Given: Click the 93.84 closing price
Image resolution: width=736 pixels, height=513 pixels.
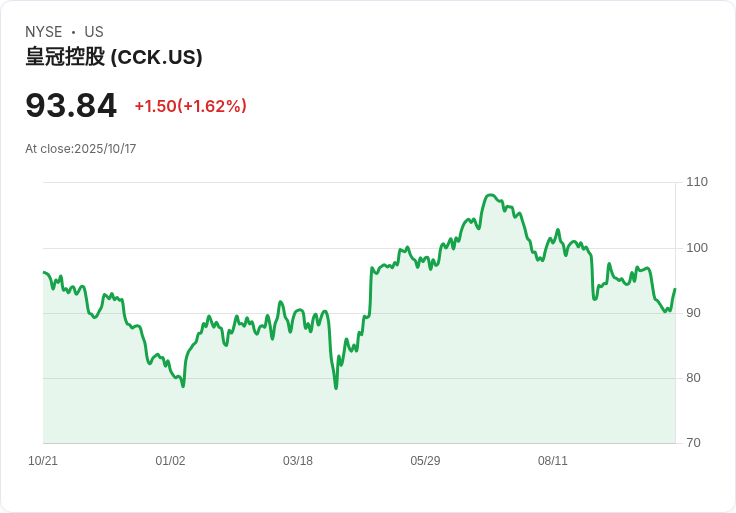Looking at the screenshot, I should tap(71, 106).
